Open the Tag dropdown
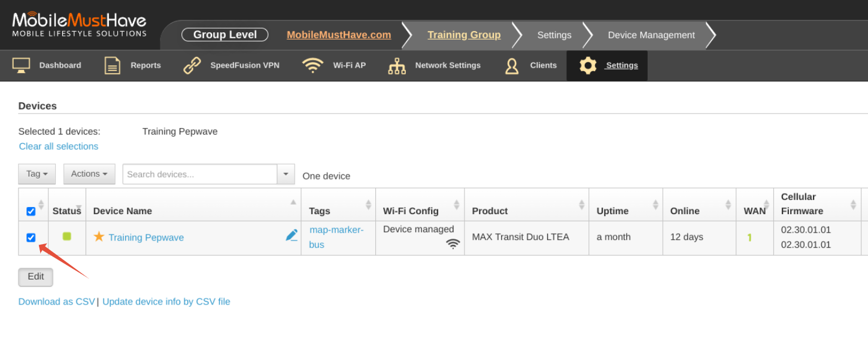Viewport: 868px width, 341px height. tap(37, 174)
